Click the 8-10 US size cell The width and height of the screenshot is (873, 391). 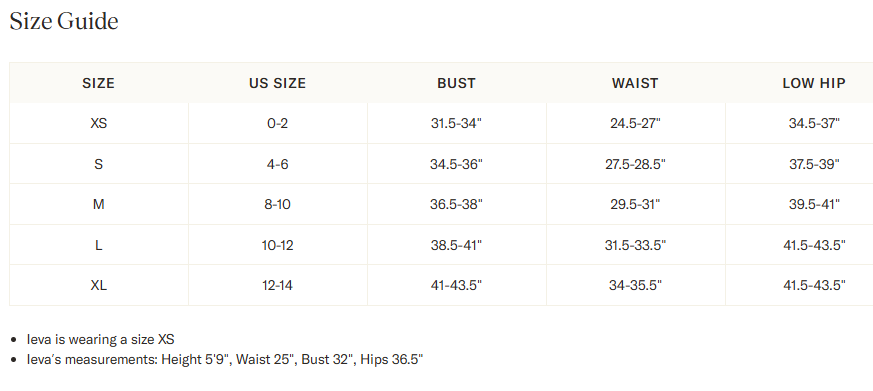coord(277,204)
